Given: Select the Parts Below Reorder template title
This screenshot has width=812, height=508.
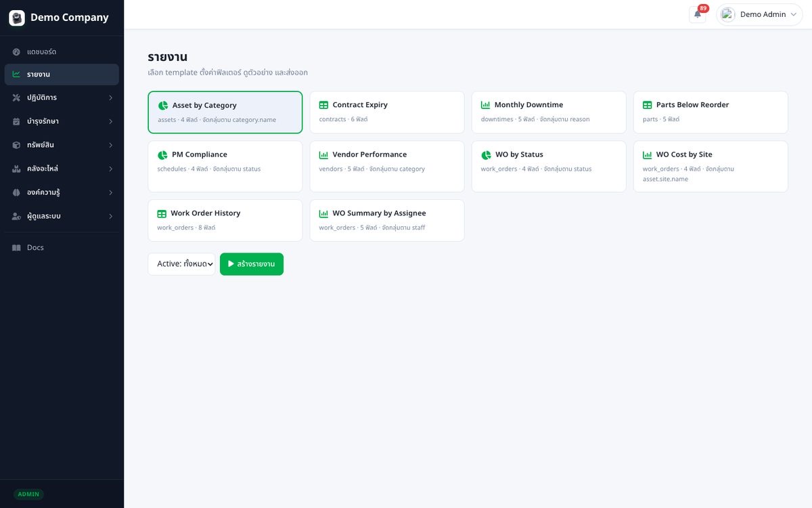Looking at the screenshot, I should [x=692, y=105].
